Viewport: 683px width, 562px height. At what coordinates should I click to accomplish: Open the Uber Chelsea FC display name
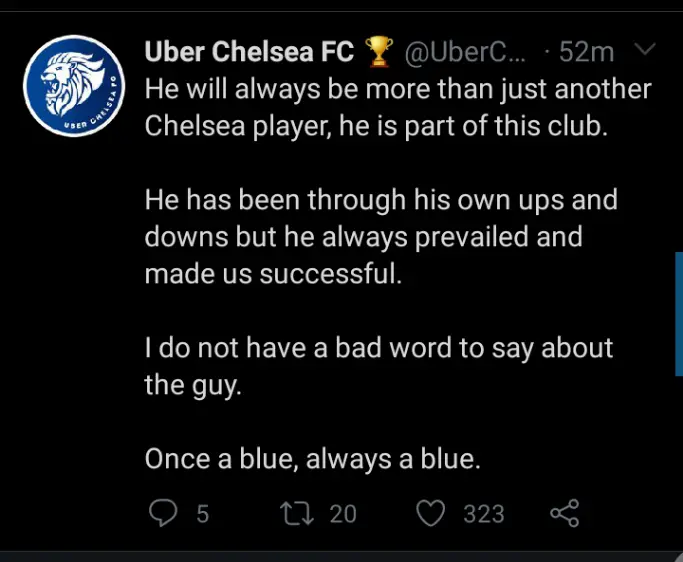tap(249, 51)
